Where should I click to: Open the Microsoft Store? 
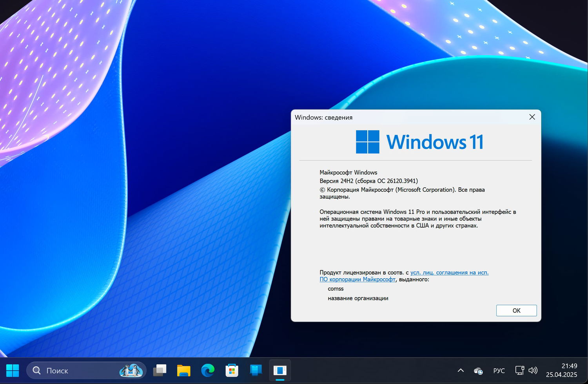click(232, 370)
